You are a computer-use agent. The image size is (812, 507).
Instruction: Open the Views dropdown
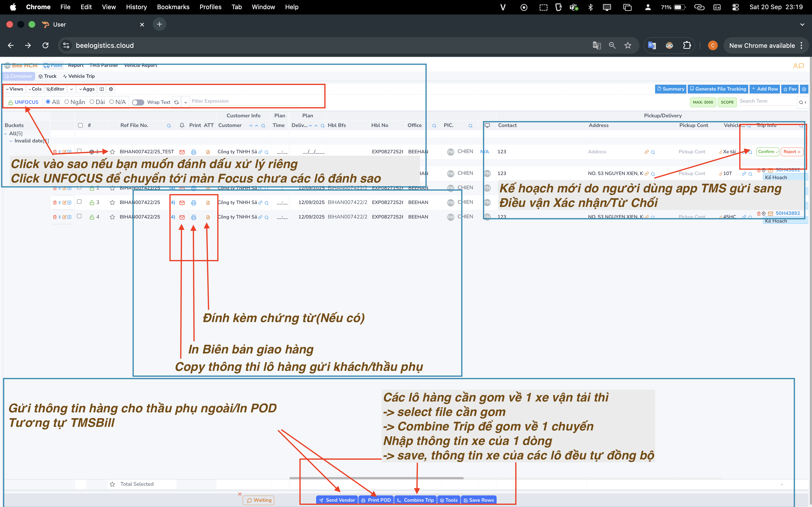pyautogui.click(x=14, y=89)
